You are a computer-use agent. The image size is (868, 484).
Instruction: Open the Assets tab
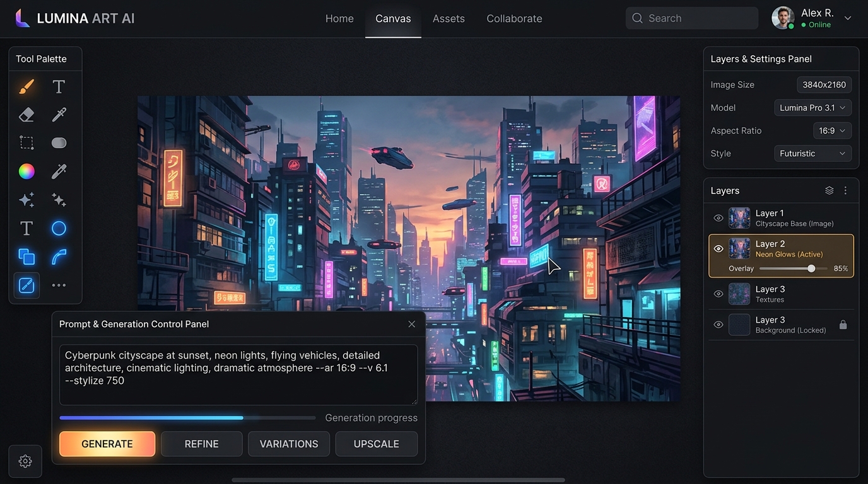[x=449, y=18]
